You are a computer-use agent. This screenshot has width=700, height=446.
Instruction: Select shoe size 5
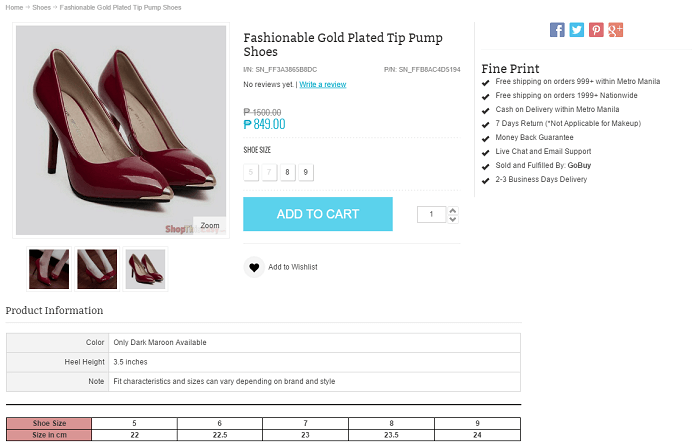coord(250,172)
